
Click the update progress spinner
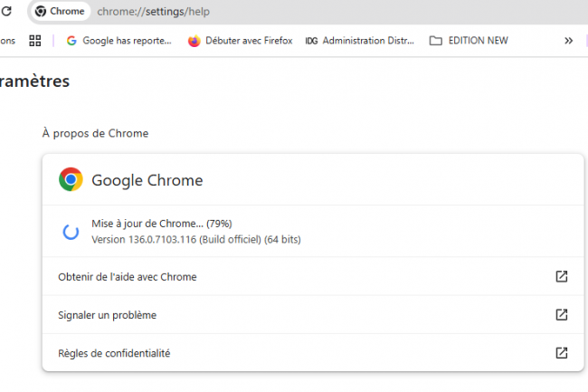pyautogui.click(x=71, y=231)
